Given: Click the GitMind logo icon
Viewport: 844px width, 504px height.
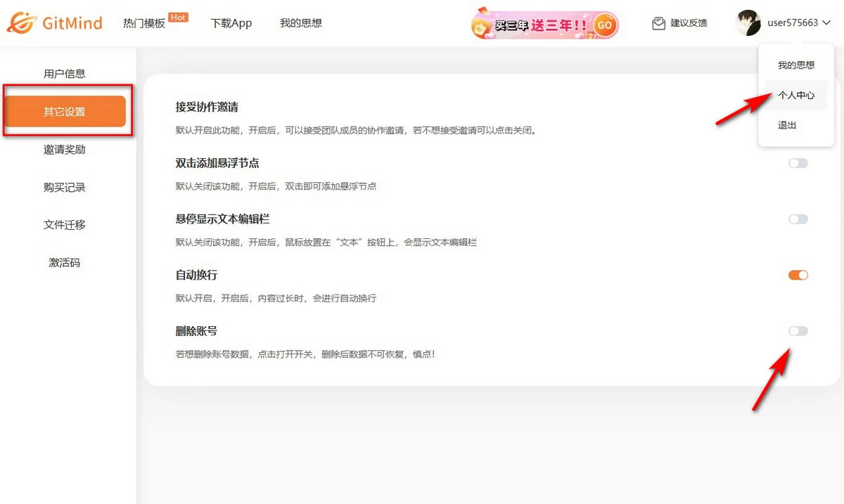Looking at the screenshot, I should (21, 23).
